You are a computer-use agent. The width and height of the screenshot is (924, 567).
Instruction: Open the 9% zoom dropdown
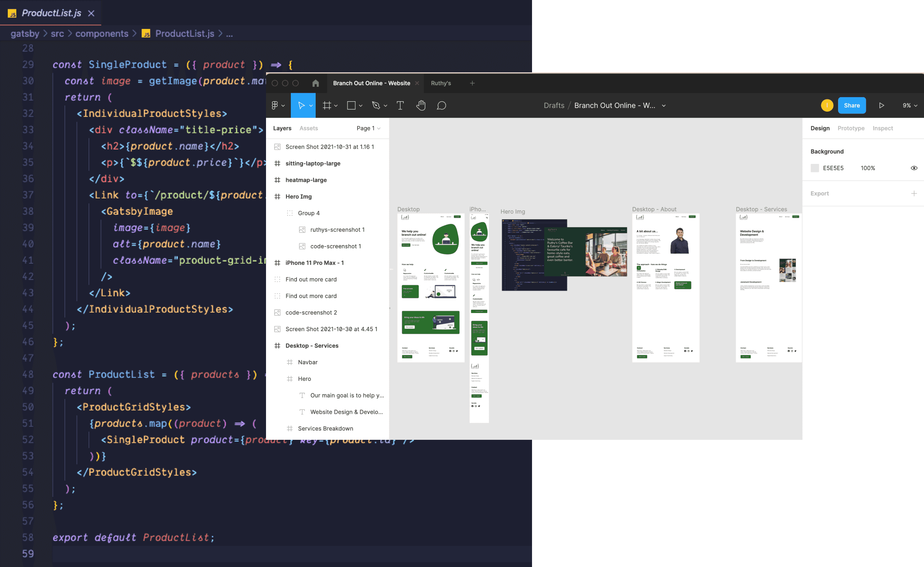[910, 105]
